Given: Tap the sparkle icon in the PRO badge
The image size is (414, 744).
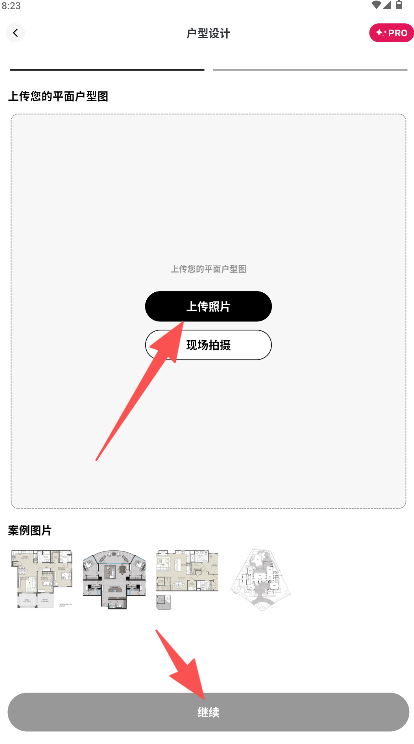Looking at the screenshot, I should [380, 33].
